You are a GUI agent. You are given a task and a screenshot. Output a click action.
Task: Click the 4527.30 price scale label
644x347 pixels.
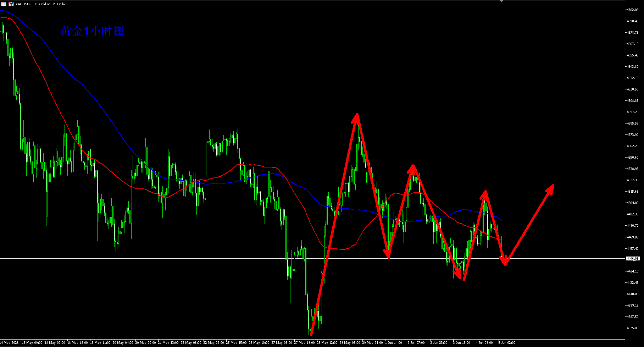pyautogui.click(x=633, y=180)
